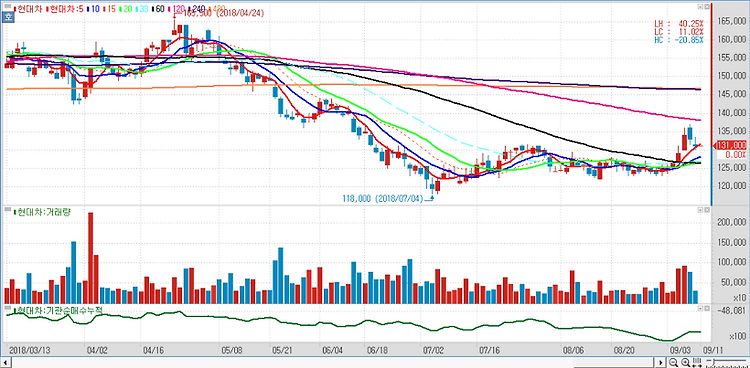
Task: Click the zoom out magnifier icon
Action: (673, 362)
